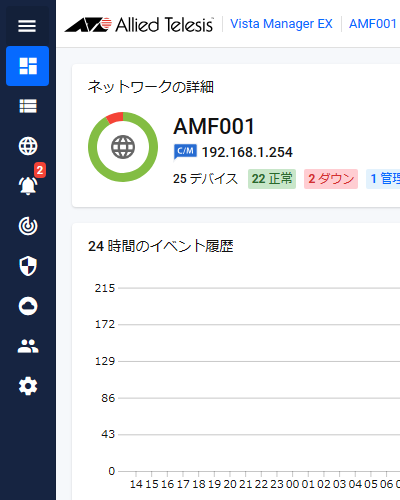
Task: Open the cloud icon in the sidebar
Action: 28,306
